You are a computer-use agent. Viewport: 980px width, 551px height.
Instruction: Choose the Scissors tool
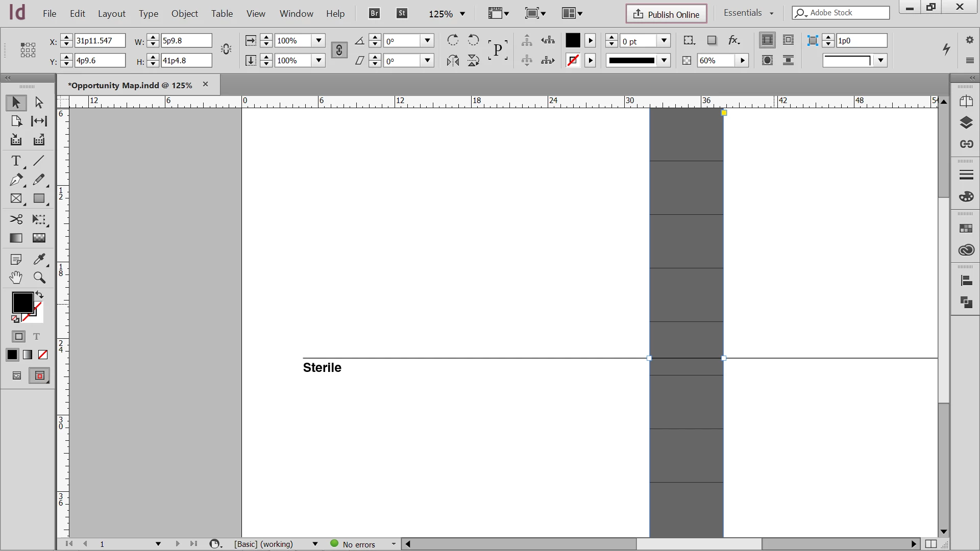pyautogui.click(x=16, y=219)
